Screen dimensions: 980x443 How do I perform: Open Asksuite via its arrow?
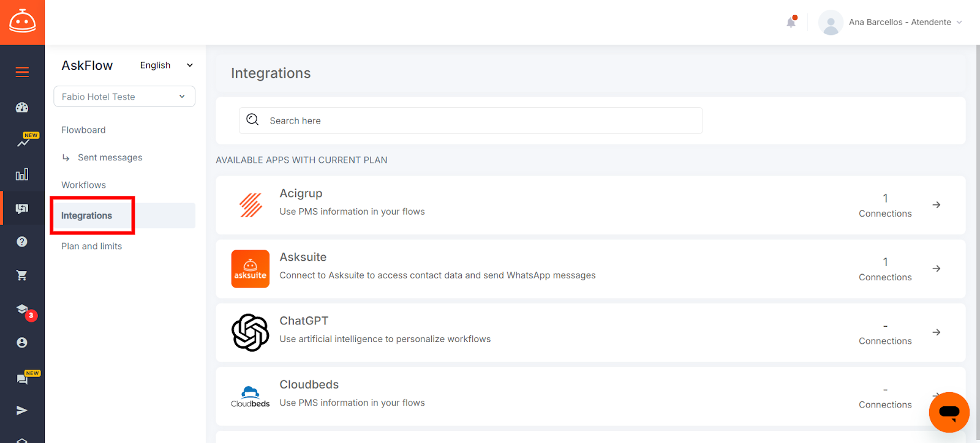click(937, 269)
